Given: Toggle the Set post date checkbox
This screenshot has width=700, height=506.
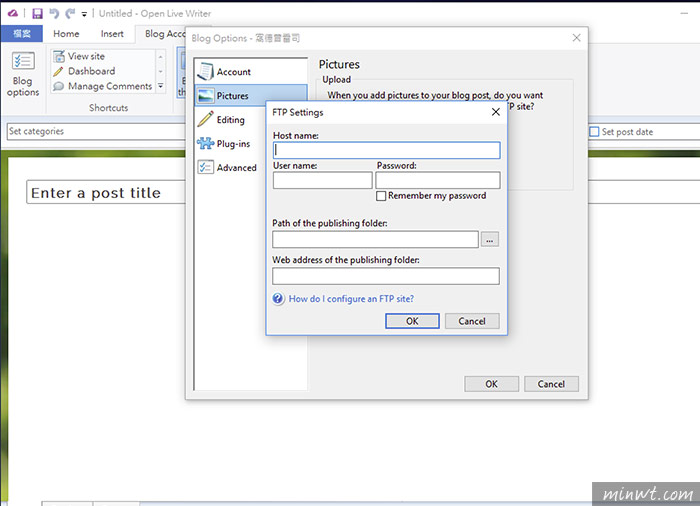Looking at the screenshot, I should pyautogui.click(x=594, y=132).
